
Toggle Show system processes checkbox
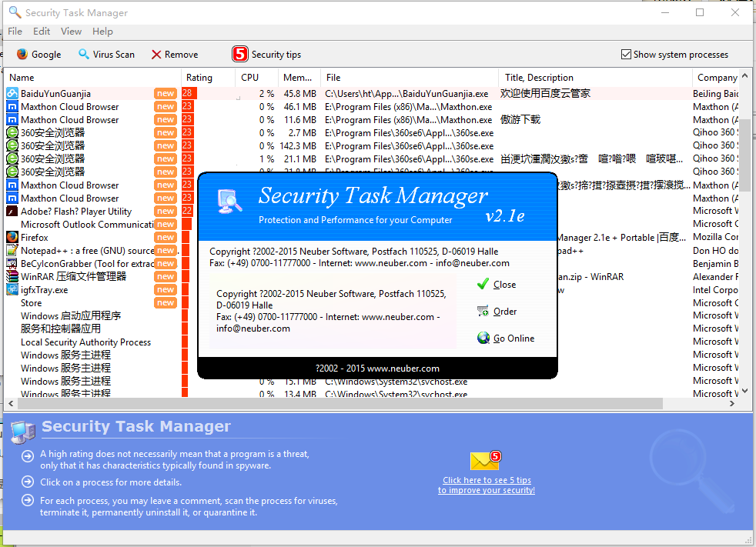(x=626, y=55)
